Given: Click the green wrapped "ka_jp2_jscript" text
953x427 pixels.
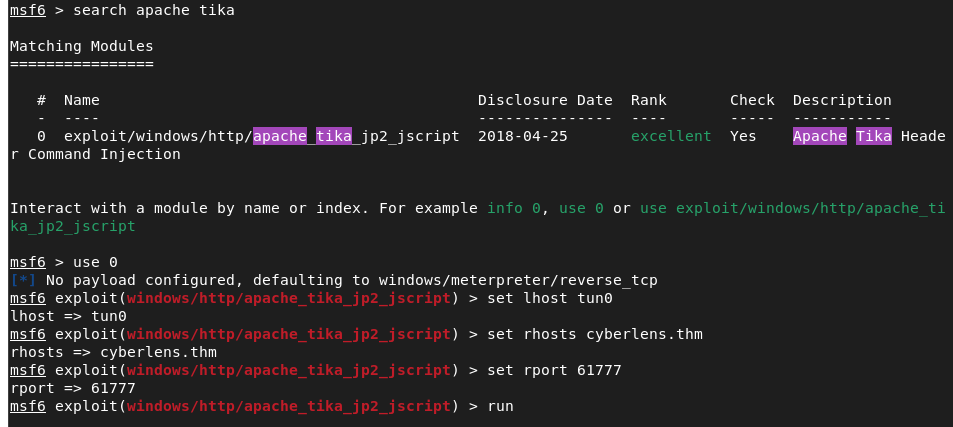Looking at the screenshot, I should [x=73, y=227].
